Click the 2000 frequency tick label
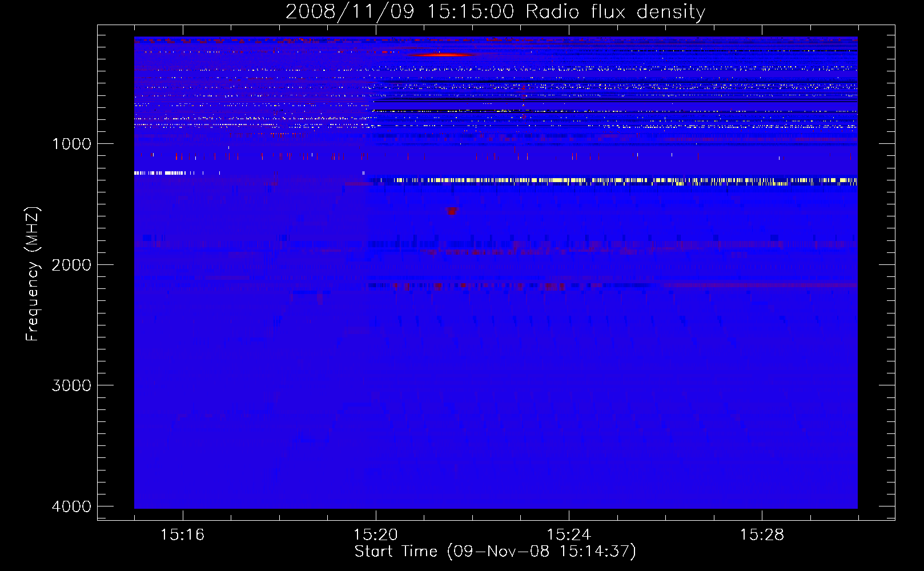Viewport: 924px width, 571px height. [x=71, y=265]
